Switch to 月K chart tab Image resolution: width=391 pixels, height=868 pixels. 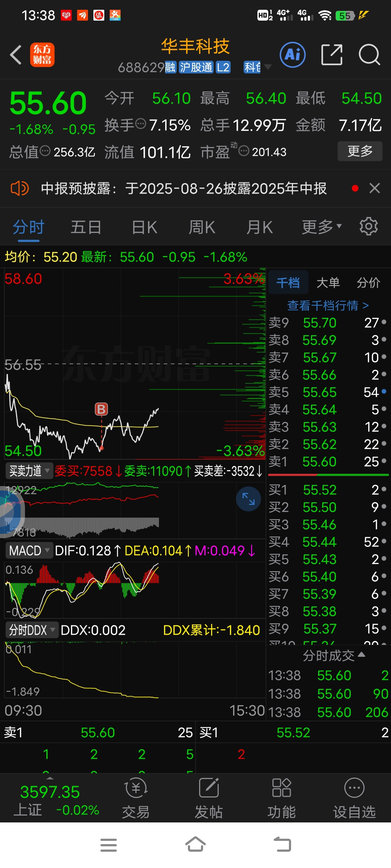pos(260,227)
